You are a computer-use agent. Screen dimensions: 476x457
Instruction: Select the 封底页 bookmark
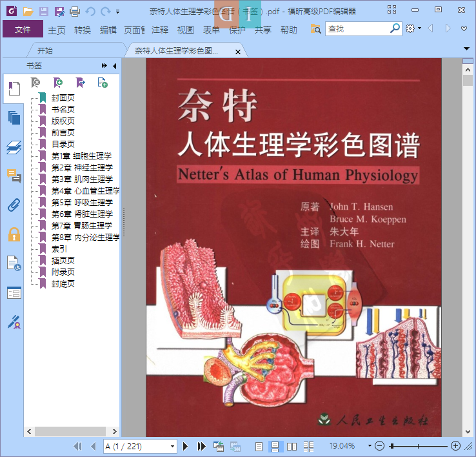click(63, 284)
